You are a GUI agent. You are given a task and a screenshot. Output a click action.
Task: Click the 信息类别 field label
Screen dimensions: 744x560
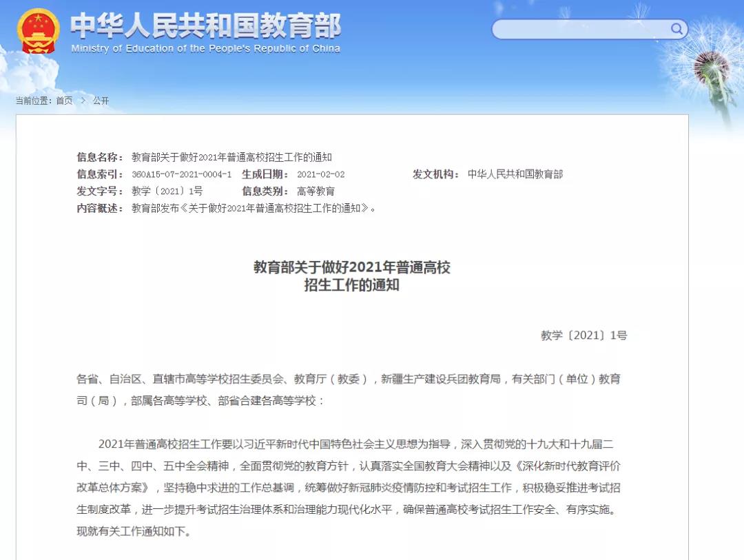tap(265, 191)
